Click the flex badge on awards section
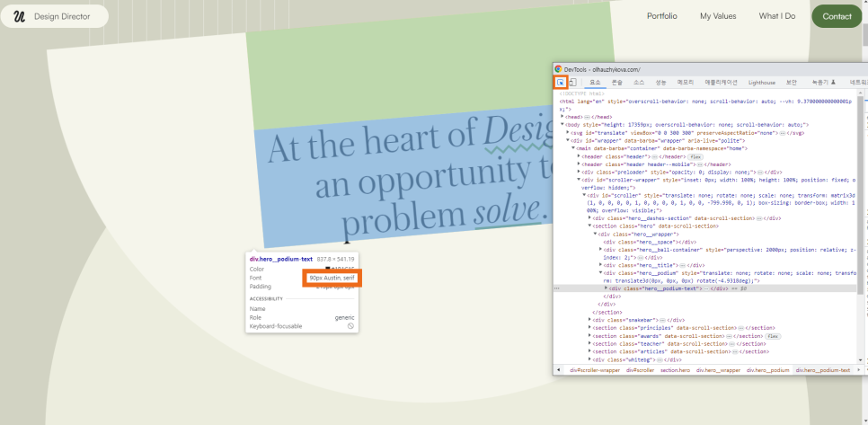This screenshot has width=868, height=425. pyautogui.click(x=773, y=335)
